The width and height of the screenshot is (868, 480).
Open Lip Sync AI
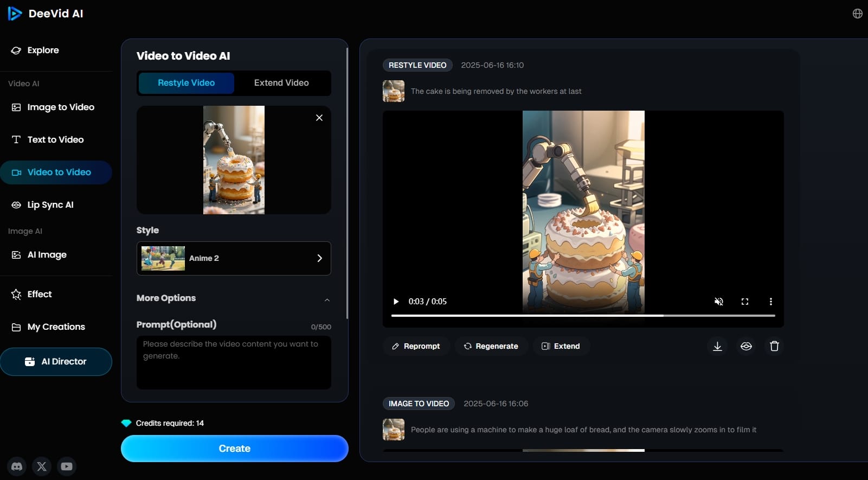42,205
